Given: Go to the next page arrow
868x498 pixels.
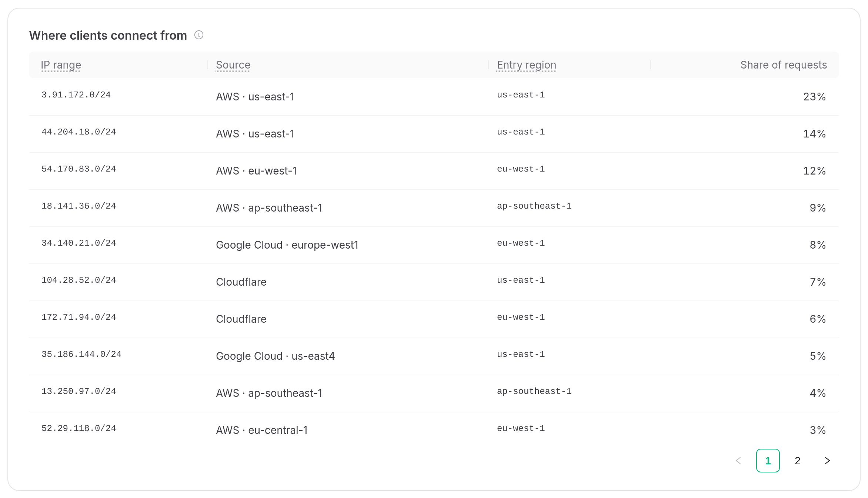Looking at the screenshot, I should 827,461.
